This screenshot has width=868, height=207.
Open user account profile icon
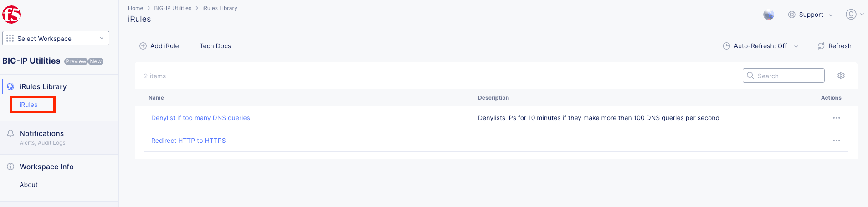[851, 15]
